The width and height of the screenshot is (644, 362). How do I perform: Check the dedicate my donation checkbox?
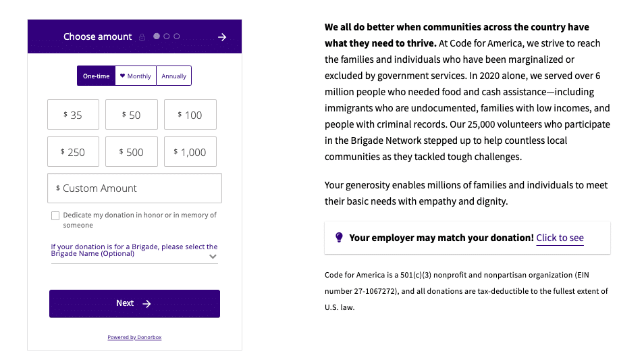55,216
